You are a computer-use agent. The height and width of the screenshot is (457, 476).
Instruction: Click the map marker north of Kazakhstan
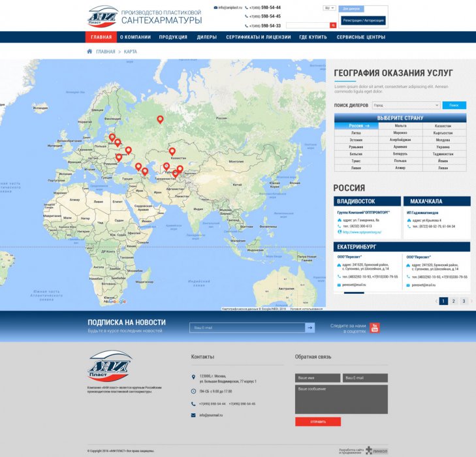160,119
